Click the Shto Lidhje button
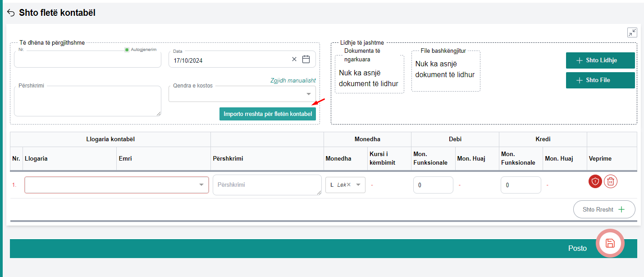644x277 pixels. pos(600,60)
